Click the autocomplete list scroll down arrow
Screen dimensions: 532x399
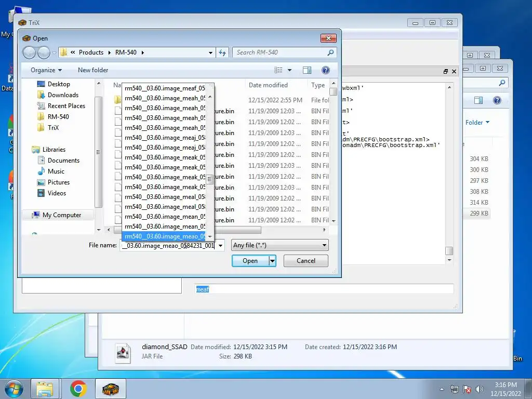point(210,236)
